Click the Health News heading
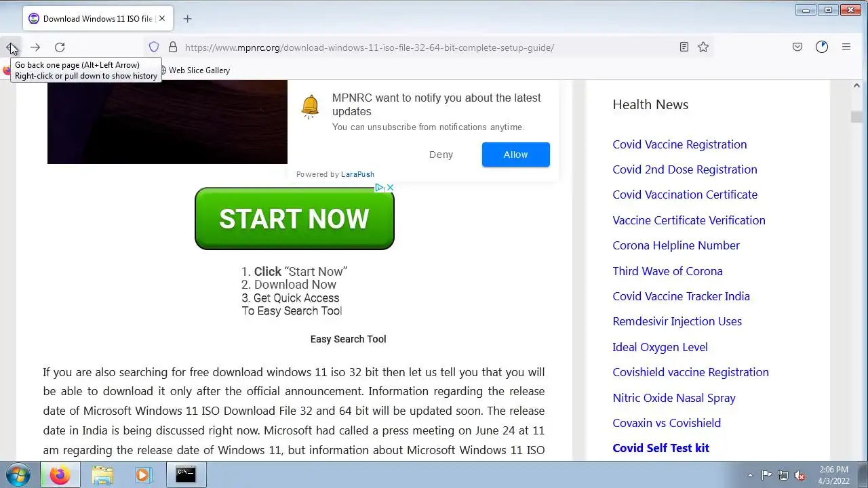The image size is (868, 488). click(650, 104)
